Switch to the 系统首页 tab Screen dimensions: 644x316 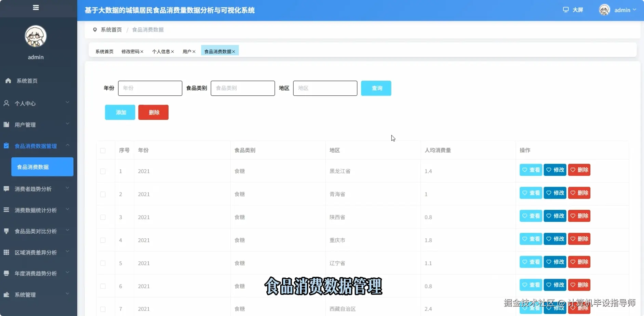(x=104, y=52)
